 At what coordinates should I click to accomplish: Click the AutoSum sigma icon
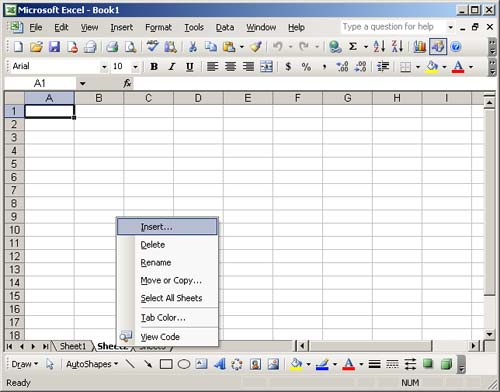[353, 47]
